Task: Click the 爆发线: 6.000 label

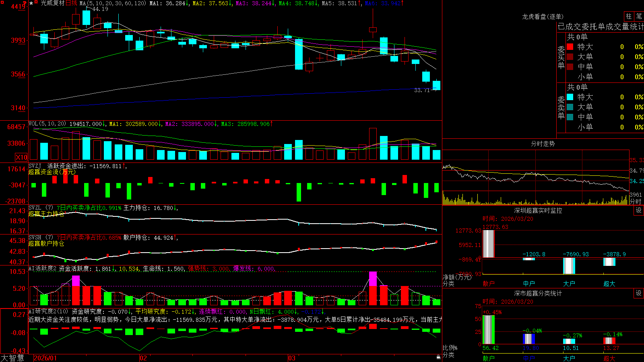Action: point(254,269)
